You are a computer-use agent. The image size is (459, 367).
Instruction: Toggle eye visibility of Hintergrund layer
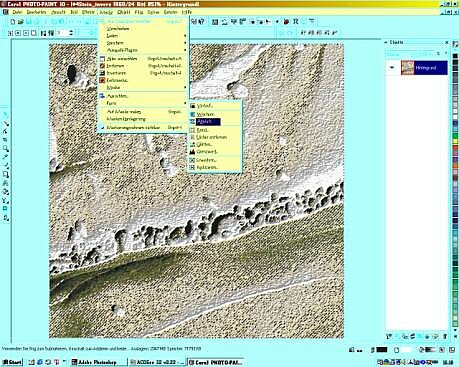392,68
